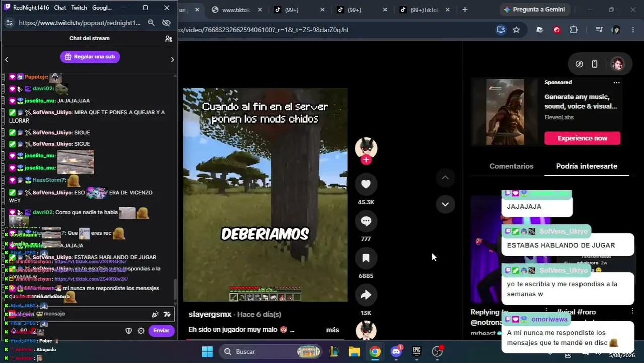The image size is (644, 363).
Task: Go to the previous TikTok video arrow
Action: (x=445, y=177)
